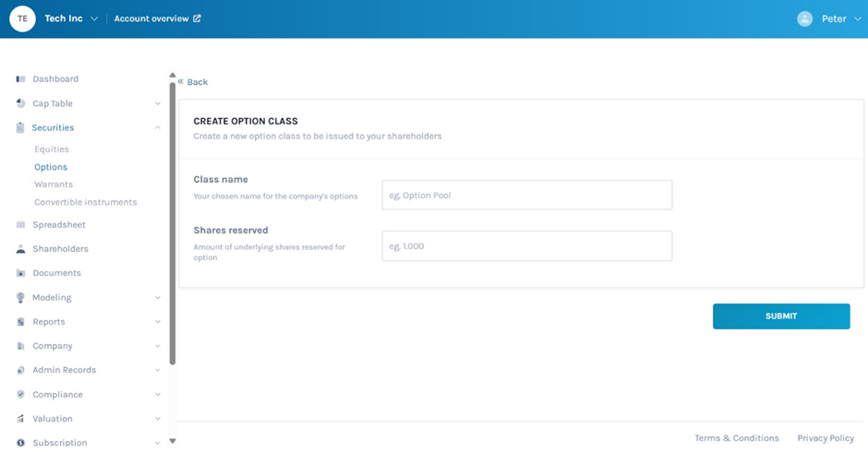Image resolution: width=868 pixels, height=452 pixels.
Task: Expand the Tech Inc company dropdown
Action: point(94,19)
